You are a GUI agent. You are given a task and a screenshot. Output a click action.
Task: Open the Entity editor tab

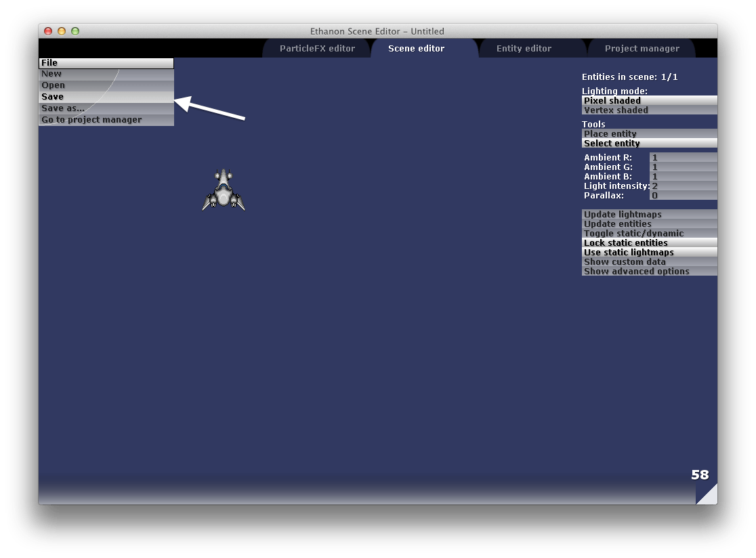tap(524, 49)
